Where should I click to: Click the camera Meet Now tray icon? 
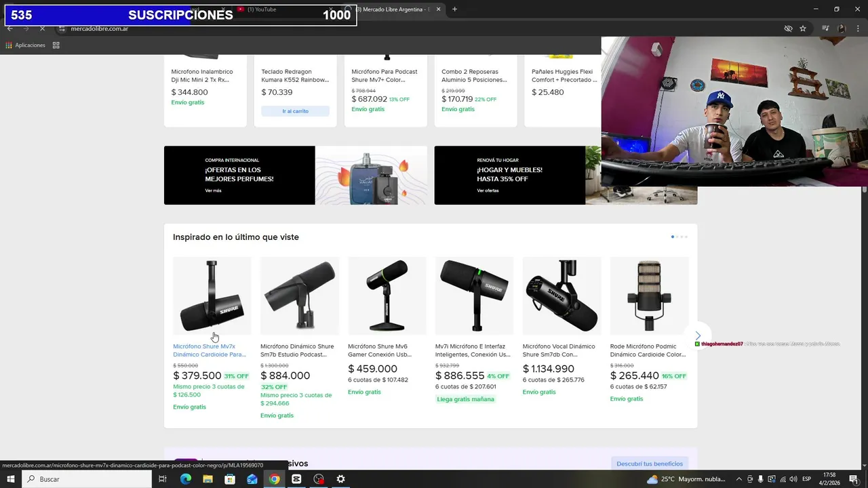click(750, 479)
